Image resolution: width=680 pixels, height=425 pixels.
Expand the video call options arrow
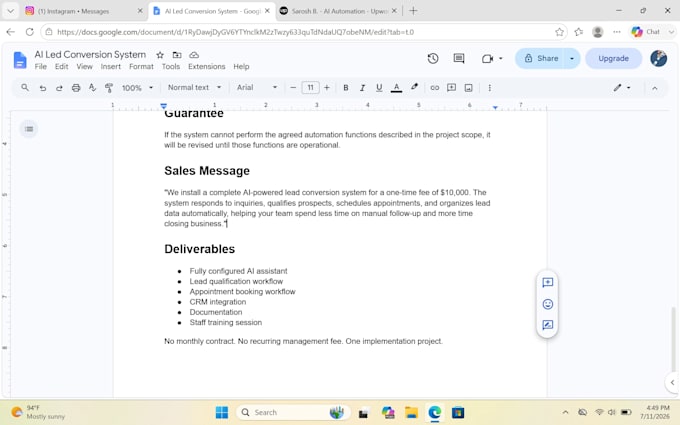[500, 59]
